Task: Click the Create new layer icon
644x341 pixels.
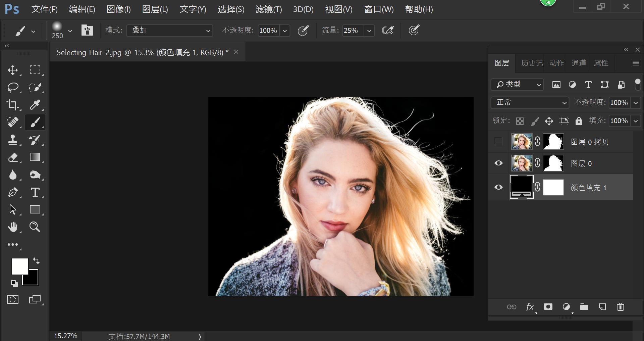Action: pos(602,307)
